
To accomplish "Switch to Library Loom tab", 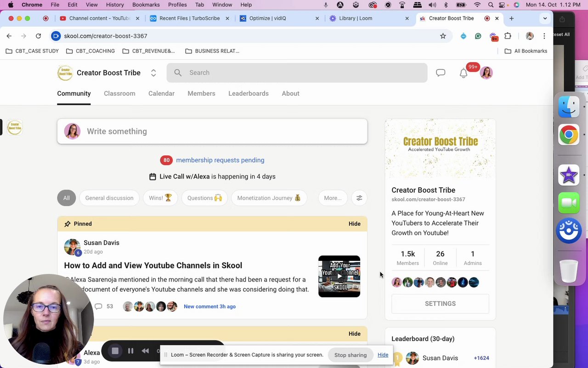I will coord(368,18).
